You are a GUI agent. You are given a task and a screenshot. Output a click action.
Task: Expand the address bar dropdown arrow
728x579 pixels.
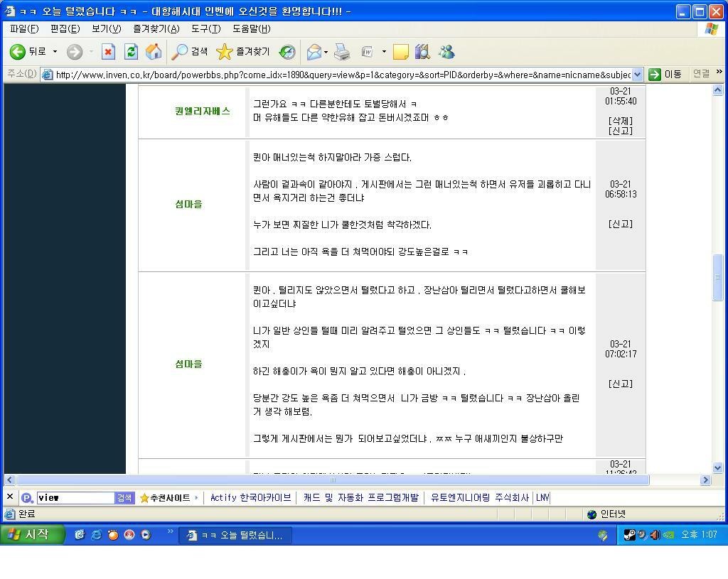tap(638, 74)
